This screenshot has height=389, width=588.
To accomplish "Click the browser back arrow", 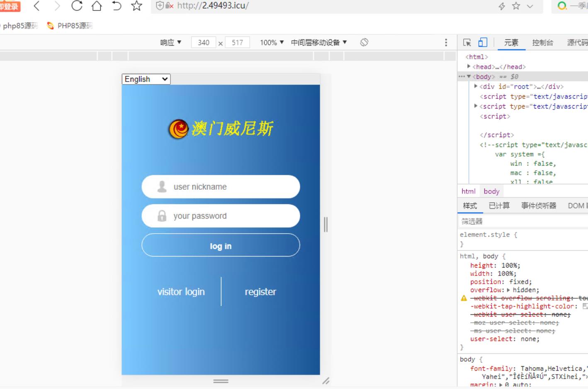I will click(37, 6).
